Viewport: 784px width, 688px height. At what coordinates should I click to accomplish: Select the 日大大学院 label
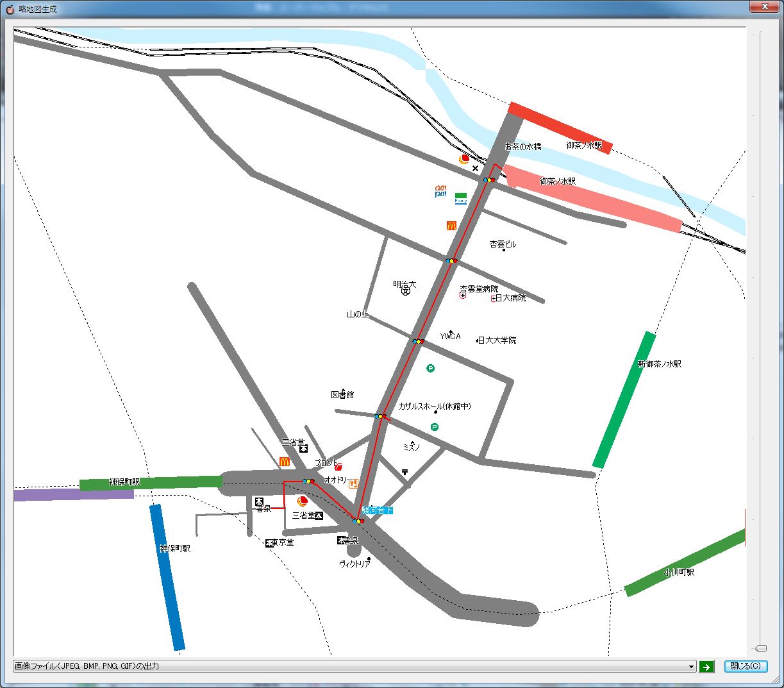click(497, 340)
